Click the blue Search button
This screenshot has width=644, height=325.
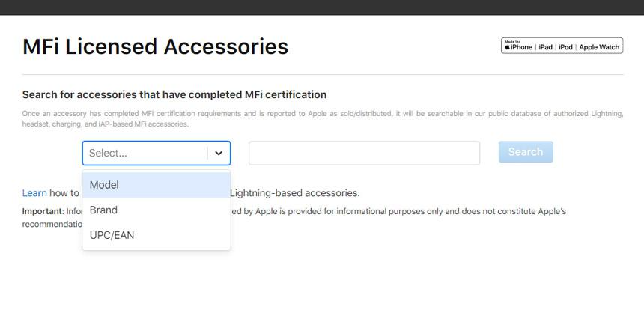(x=526, y=151)
